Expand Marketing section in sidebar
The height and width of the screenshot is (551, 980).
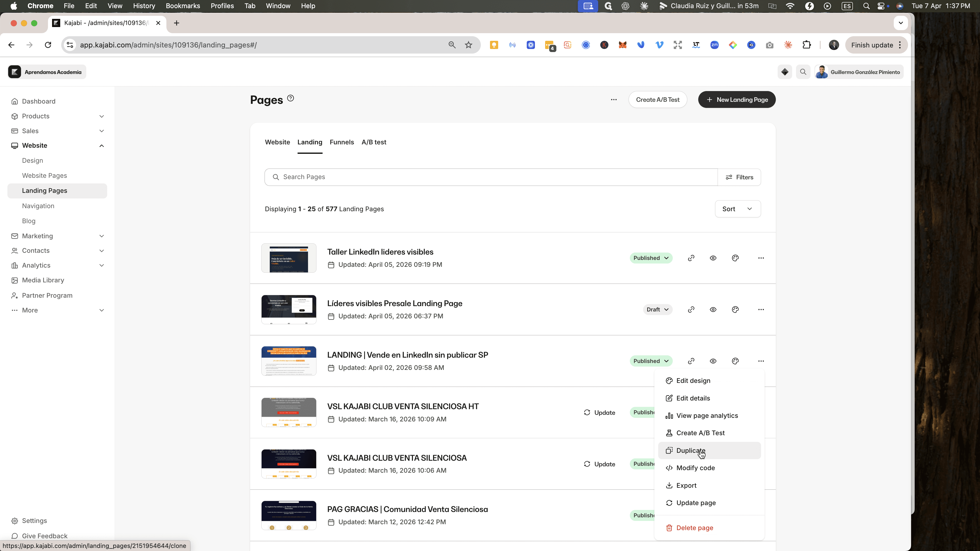click(x=57, y=236)
